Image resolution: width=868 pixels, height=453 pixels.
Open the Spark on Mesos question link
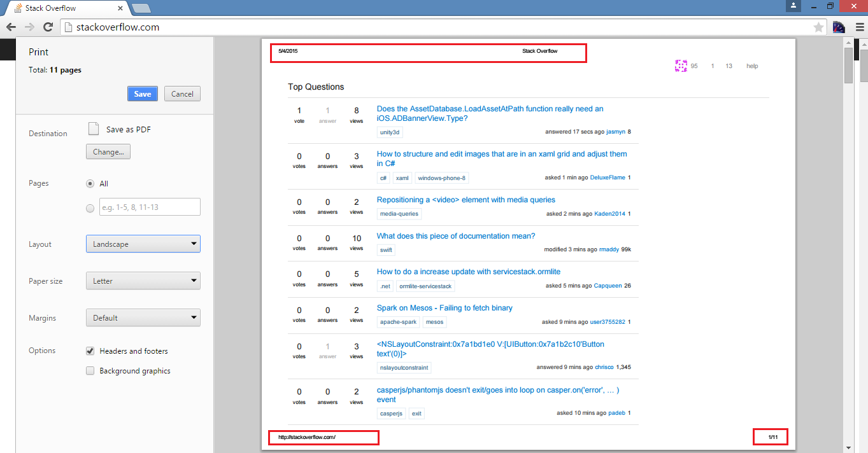(x=445, y=308)
